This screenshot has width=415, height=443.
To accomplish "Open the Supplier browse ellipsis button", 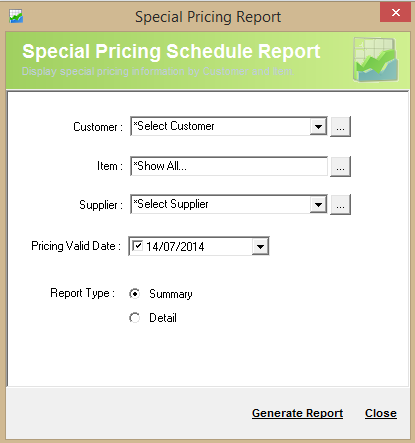I will click(x=340, y=204).
